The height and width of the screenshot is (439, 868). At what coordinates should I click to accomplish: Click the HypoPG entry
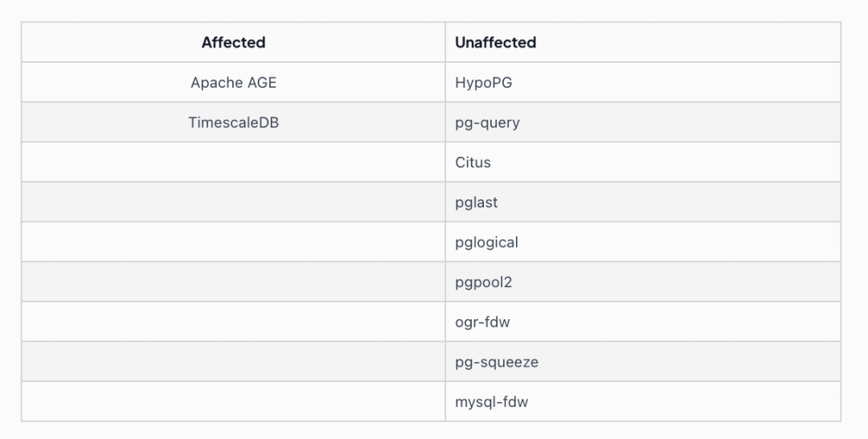643,82
